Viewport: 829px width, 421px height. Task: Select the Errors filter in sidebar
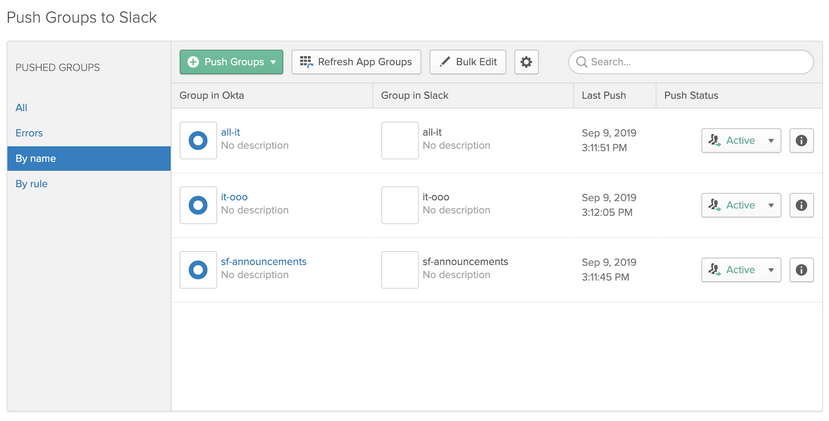[x=29, y=133]
